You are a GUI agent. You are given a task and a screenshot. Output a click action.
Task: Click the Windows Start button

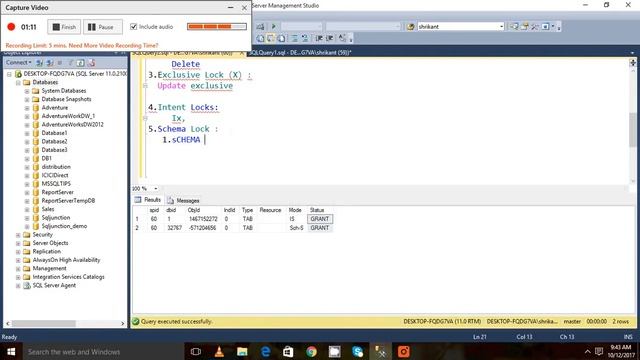11,351
